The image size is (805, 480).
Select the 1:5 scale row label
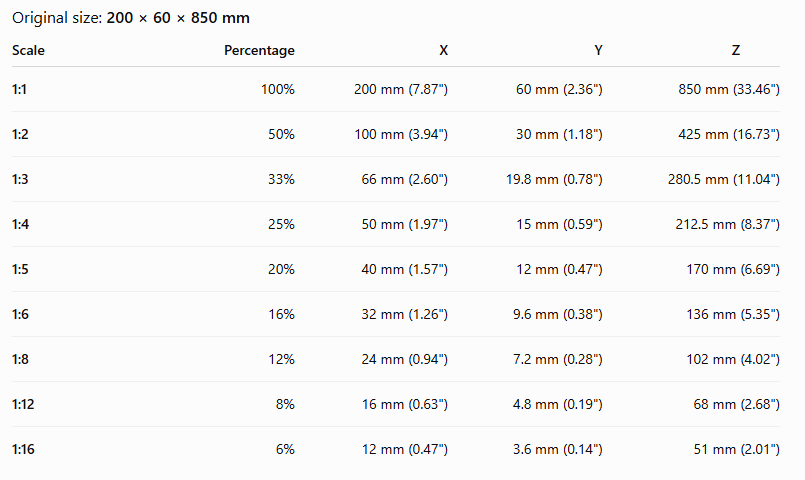coord(20,270)
